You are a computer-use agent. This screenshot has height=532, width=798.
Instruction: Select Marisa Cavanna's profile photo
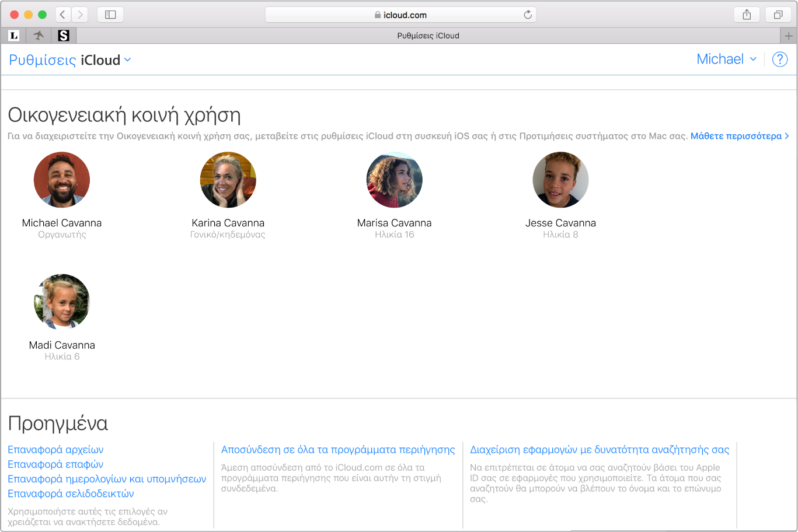pos(394,180)
